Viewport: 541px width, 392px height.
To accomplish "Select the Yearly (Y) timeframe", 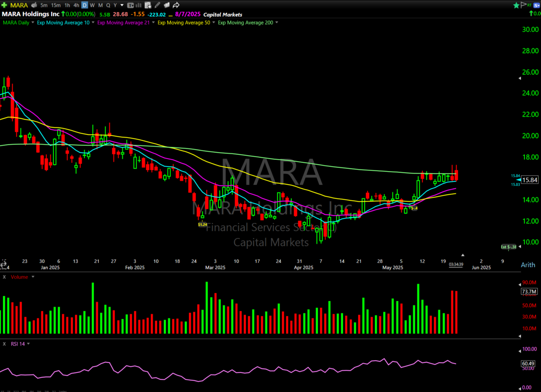I will point(115,5).
